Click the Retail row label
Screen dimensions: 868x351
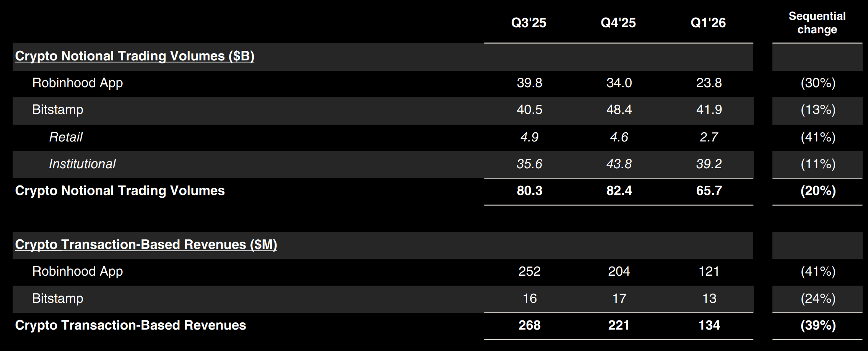pyautogui.click(x=66, y=137)
